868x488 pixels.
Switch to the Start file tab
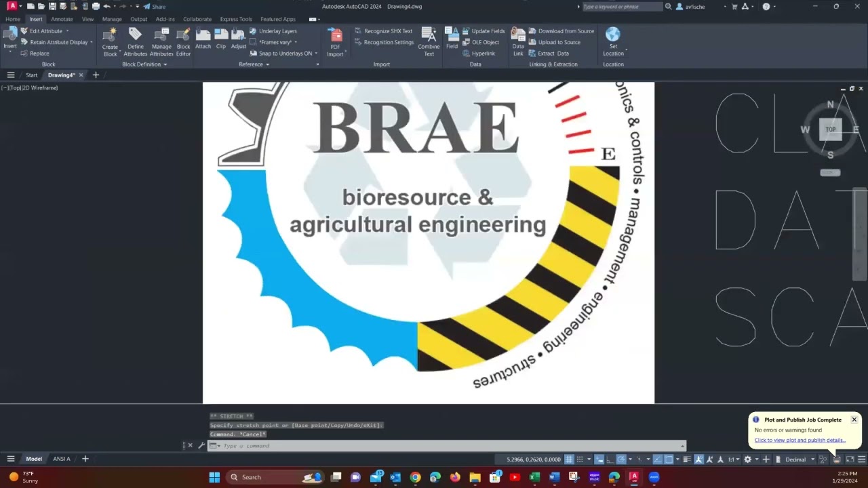pos(31,75)
